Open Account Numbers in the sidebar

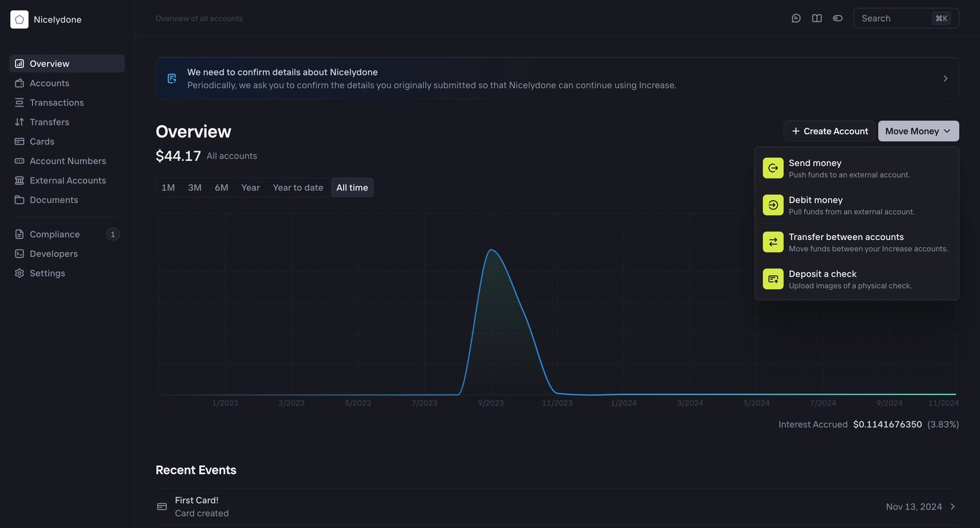point(67,161)
